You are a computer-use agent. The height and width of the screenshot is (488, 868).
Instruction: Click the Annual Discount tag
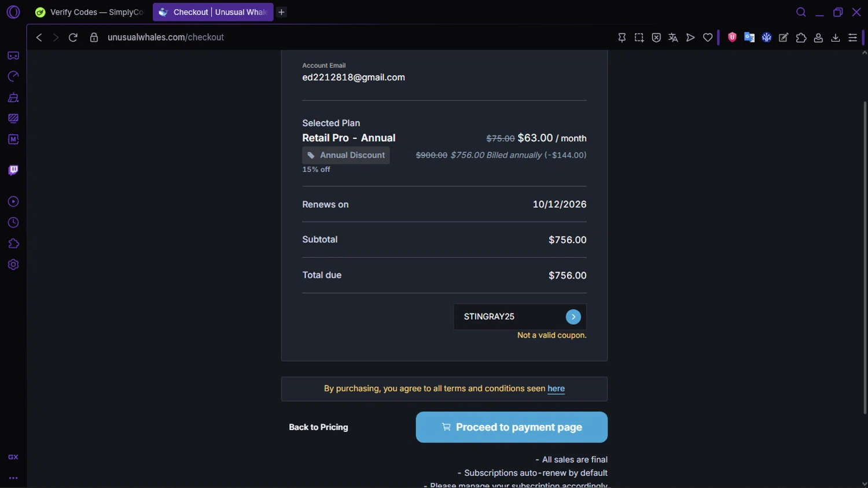pos(346,155)
